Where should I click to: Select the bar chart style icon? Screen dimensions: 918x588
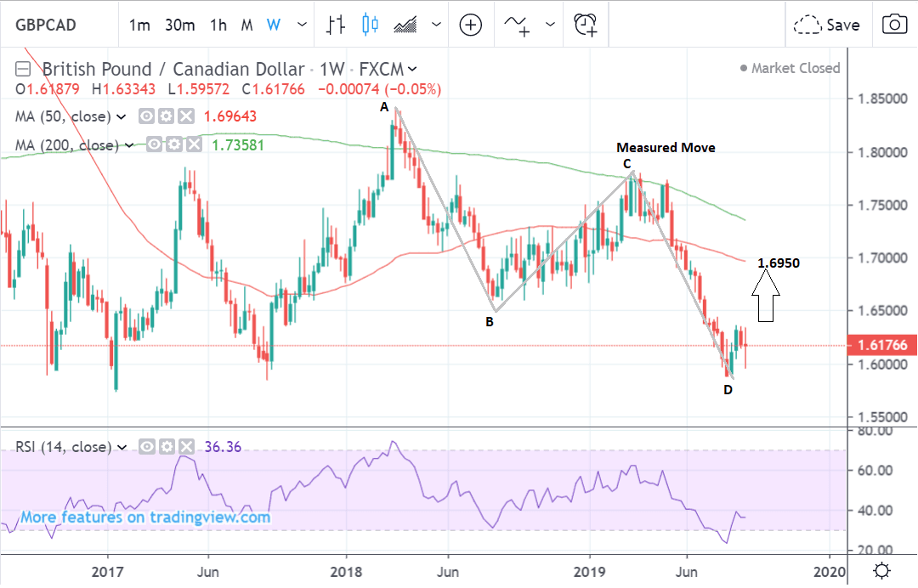(x=335, y=25)
